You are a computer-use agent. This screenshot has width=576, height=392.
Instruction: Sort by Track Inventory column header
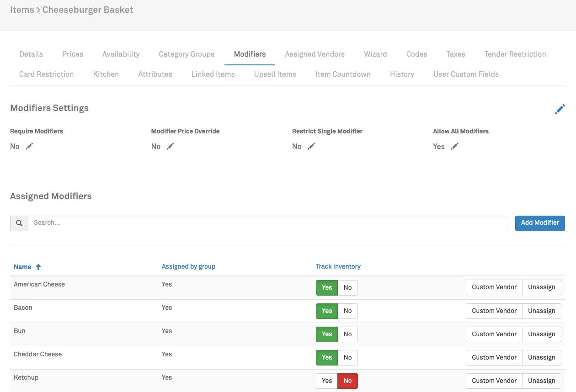coord(338,266)
